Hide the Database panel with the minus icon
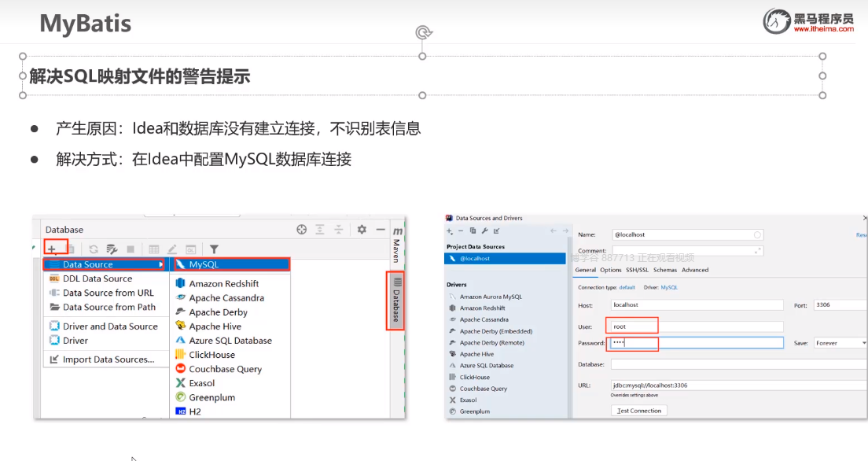Image resolution: width=868 pixels, height=461 pixels. point(381,230)
